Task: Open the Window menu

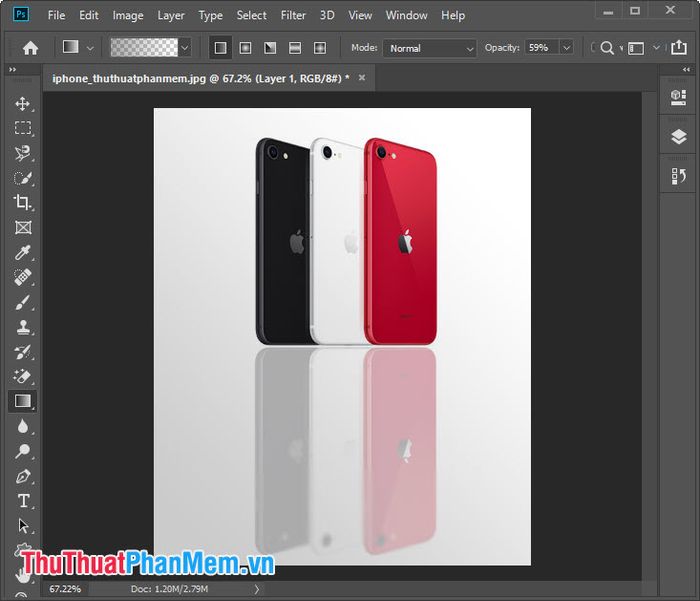Action: [406, 15]
